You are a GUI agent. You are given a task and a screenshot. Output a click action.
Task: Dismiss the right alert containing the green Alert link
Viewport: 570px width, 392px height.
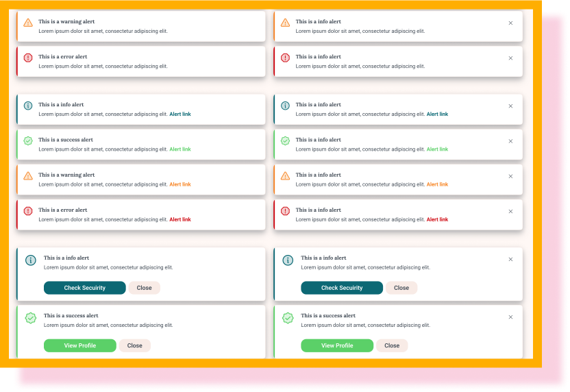510,141
